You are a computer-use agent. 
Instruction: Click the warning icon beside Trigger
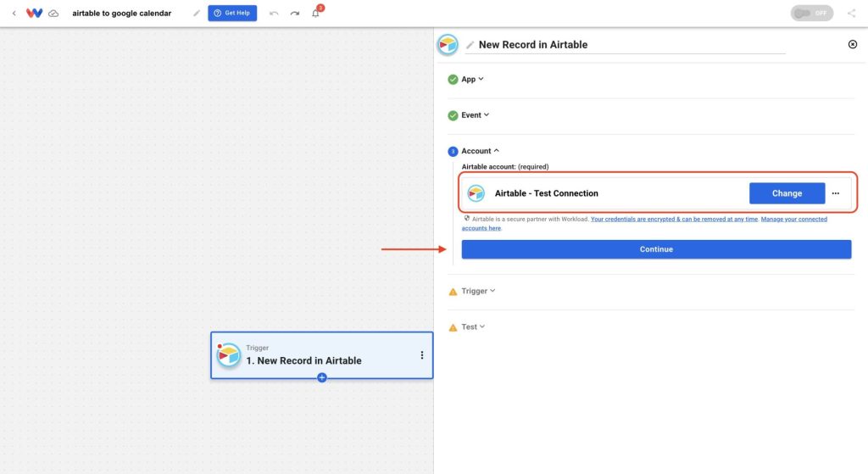click(x=453, y=291)
